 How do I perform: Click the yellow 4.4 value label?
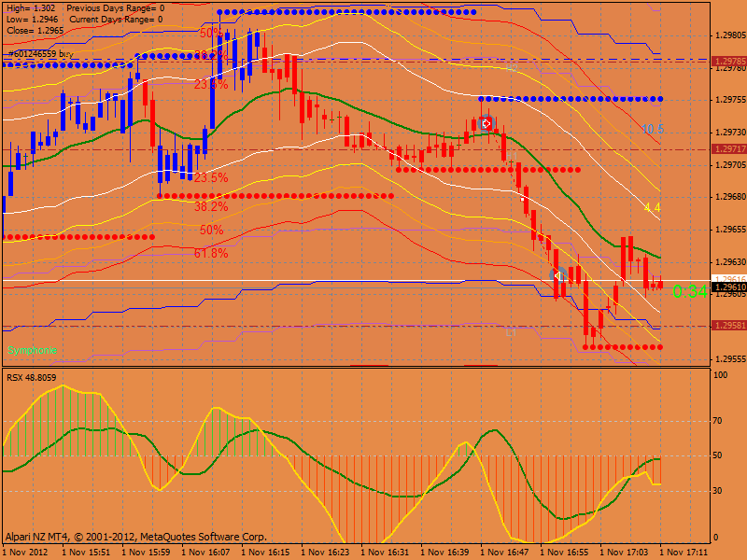point(652,207)
